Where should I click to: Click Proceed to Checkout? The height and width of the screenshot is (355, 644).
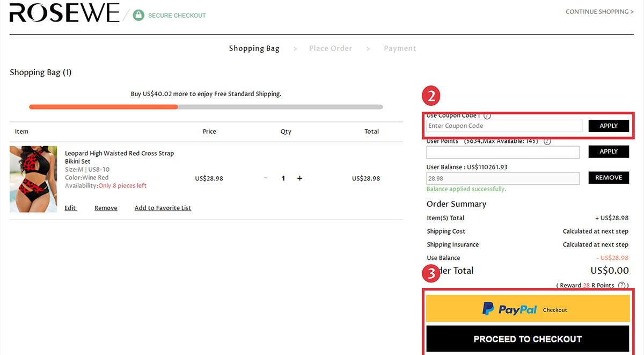coord(528,339)
